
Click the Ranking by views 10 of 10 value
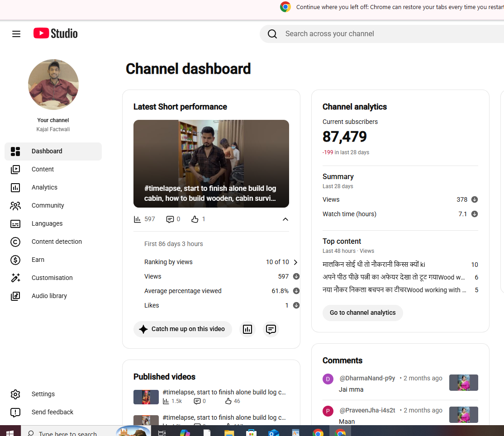click(277, 262)
